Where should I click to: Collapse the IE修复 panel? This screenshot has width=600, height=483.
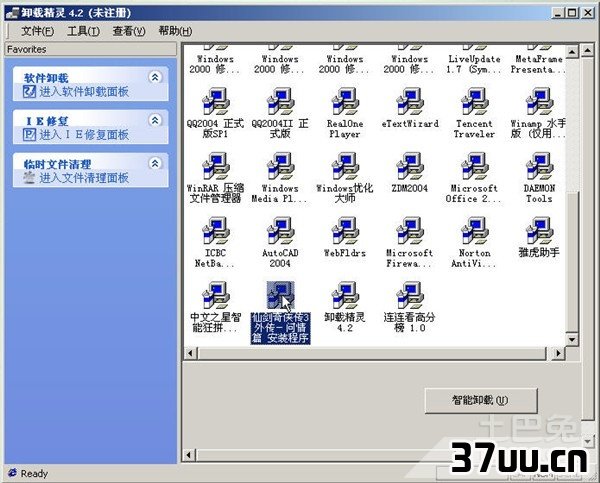(x=155, y=120)
